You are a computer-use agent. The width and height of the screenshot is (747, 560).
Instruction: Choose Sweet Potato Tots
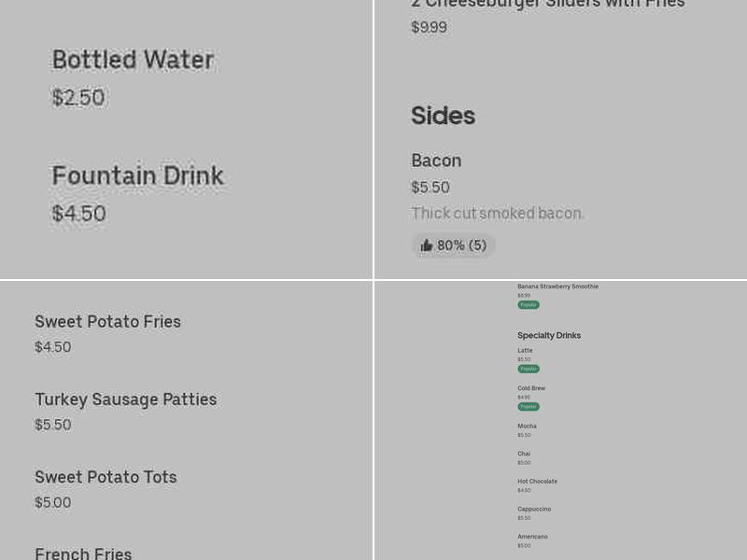(x=106, y=477)
